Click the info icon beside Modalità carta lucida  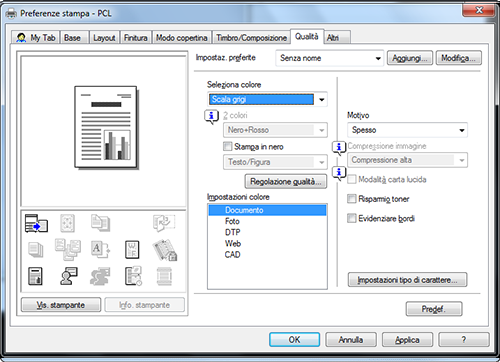click(x=339, y=173)
